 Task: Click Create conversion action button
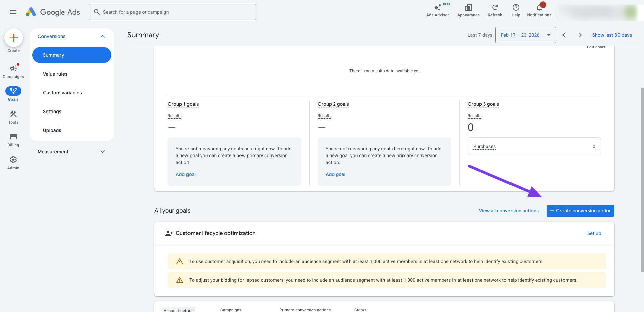coord(580,211)
